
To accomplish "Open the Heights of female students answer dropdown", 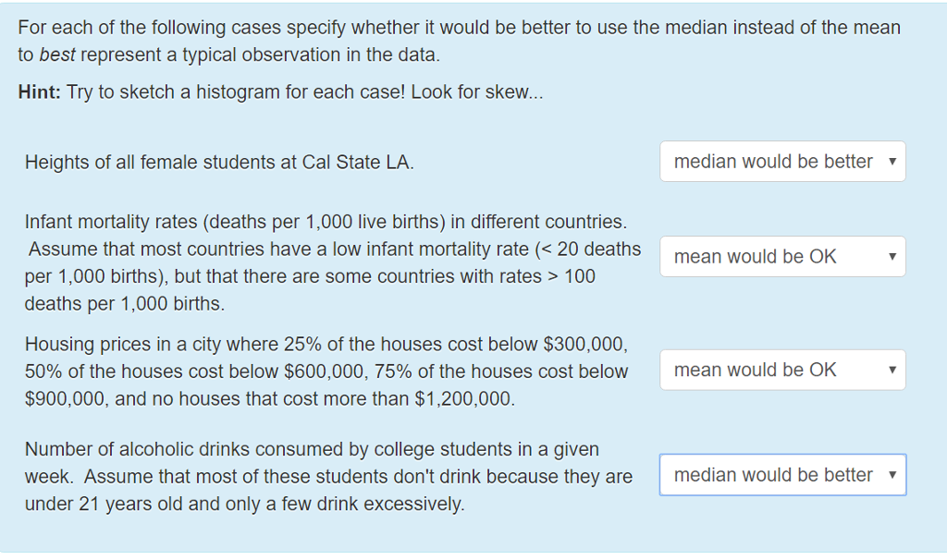I will [782, 161].
